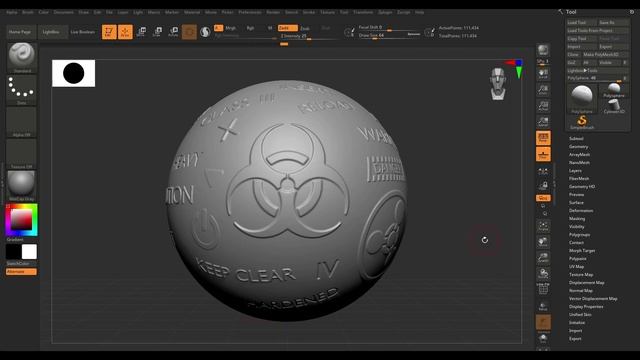Viewport: 640px width, 360px height.
Task: Toggle Perspective view button
Action: tap(543, 138)
